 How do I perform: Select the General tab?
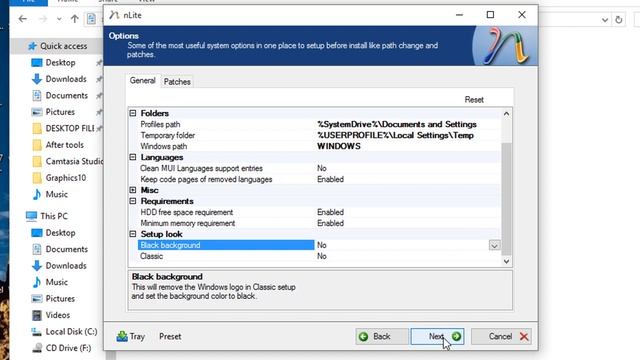click(x=142, y=80)
